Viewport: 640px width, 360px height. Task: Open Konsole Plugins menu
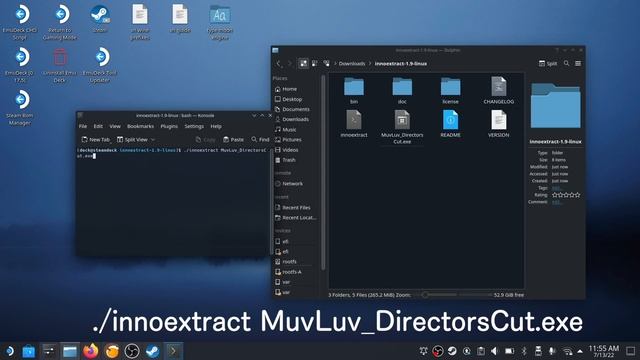pyautogui.click(x=169, y=127)
